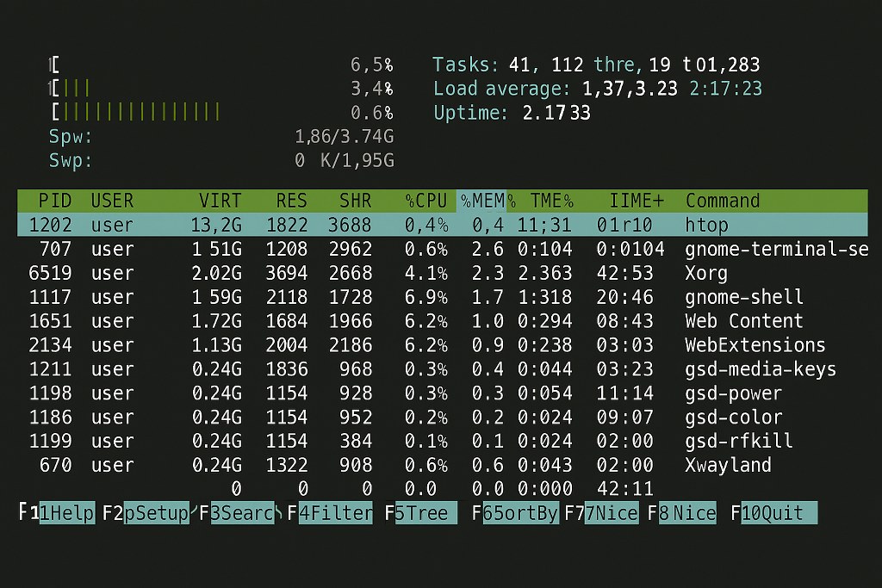The width and height of the screenshot is (882, 588).
Task: Select the gsd-rfkill process row
Action: click(442, 442)
